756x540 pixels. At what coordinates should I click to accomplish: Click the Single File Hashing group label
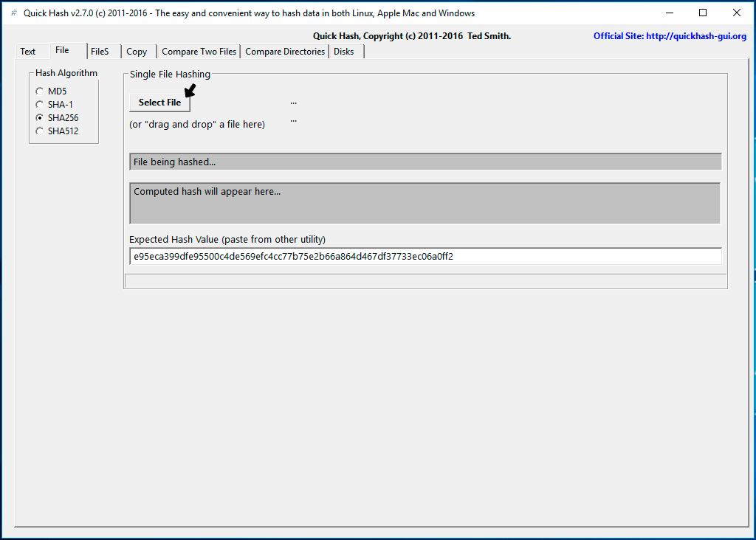pos(171,75)
